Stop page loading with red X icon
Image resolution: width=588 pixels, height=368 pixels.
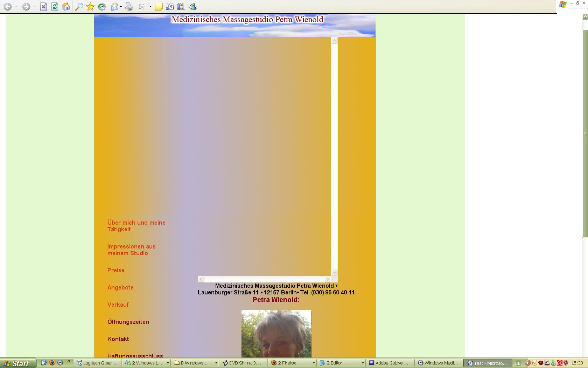pos(43,7)
